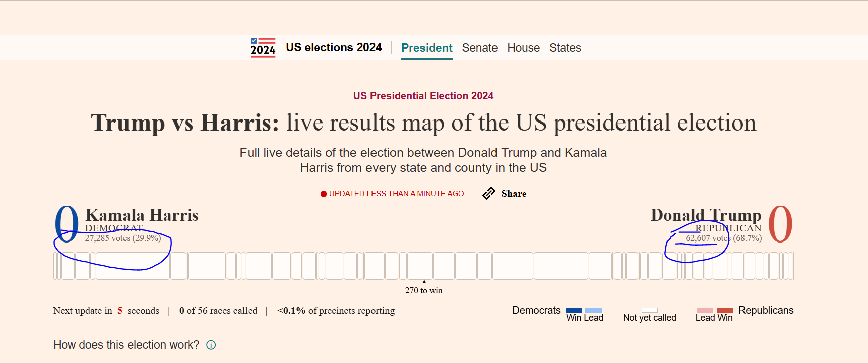Go to the States tab

tap(565, 48)
